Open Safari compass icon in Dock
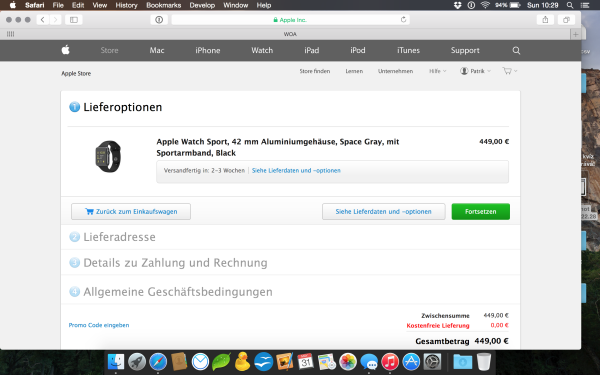This screenshot has width=600, height=375. coord(158,362)
